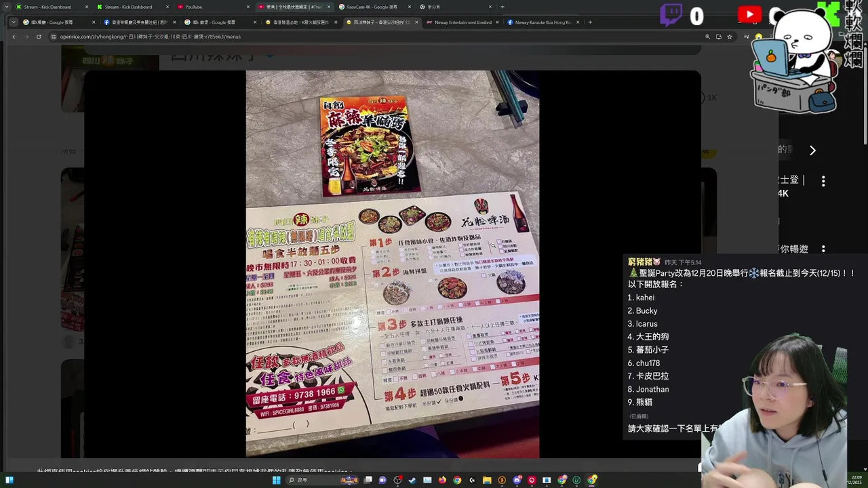Viewport: 868px width, 488px height.
Task: Click chat name 'kahei' in the list
Action: (645, 298)
